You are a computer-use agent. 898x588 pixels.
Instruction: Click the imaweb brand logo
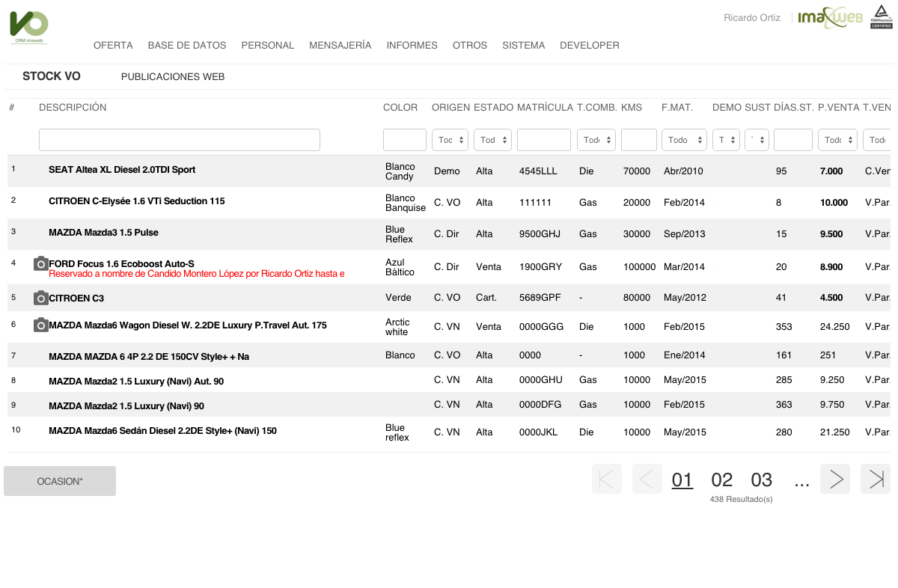point(831,18)
